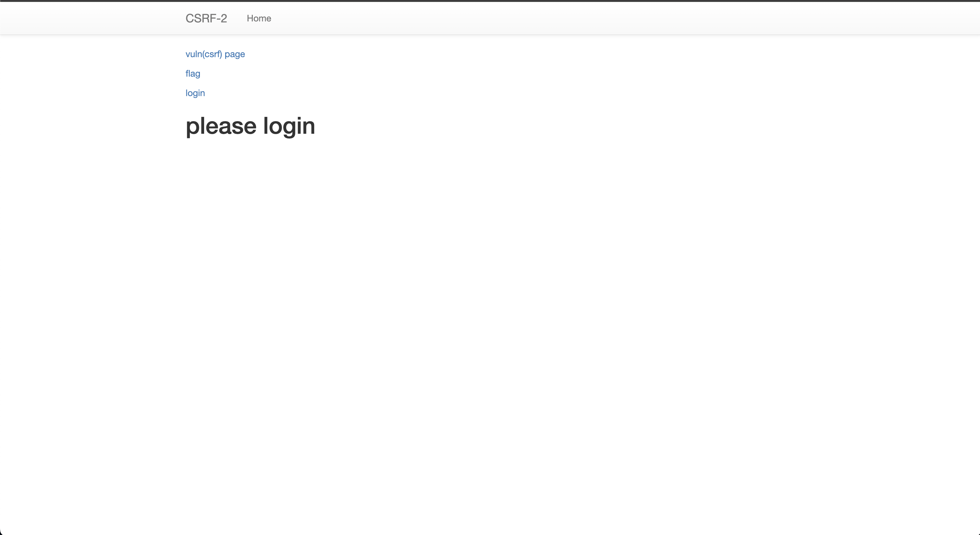Click CSRF-2 logo text in header
Image resolution: width=980 pixels, height=535 pixels.
coord(206,18)
